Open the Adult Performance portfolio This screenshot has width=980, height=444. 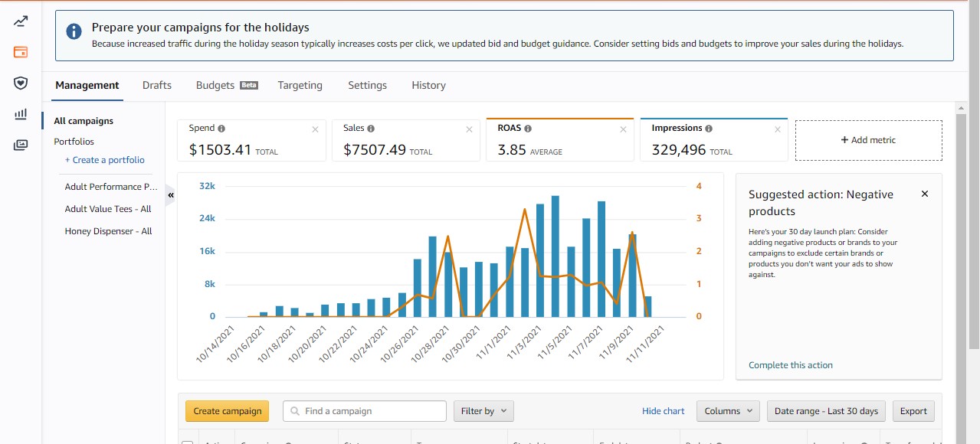111,187
